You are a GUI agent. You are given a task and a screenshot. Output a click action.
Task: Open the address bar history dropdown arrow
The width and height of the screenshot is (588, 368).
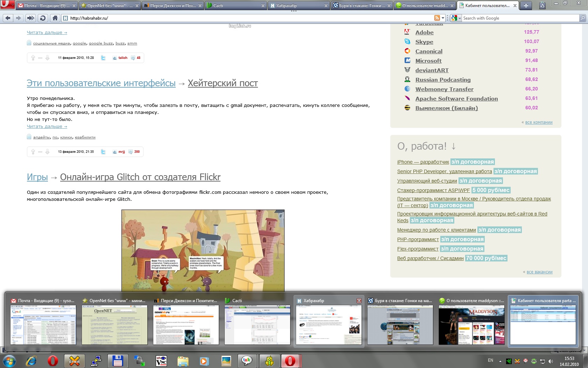pyautogui.click(x=443, y=18)
